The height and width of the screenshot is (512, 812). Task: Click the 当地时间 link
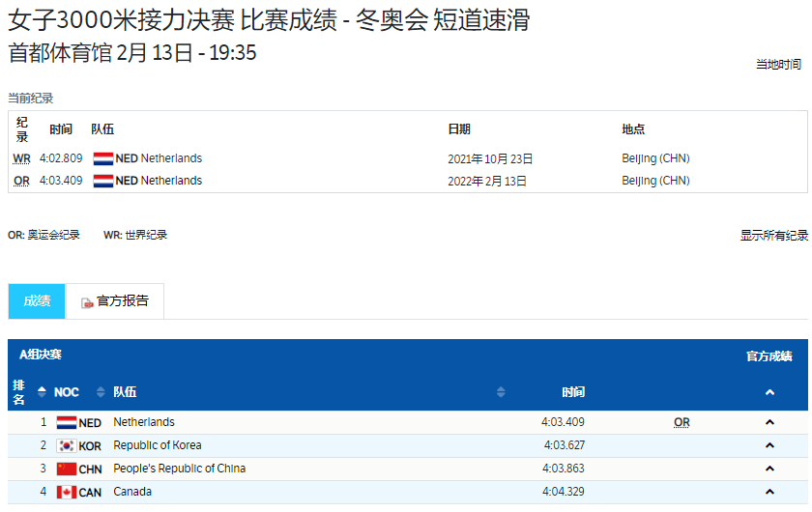(778, 65)
